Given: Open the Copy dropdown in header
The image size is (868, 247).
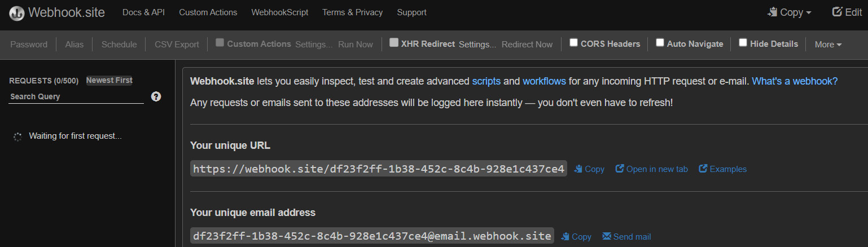Looking at the screenshot, I should point(790,12).
